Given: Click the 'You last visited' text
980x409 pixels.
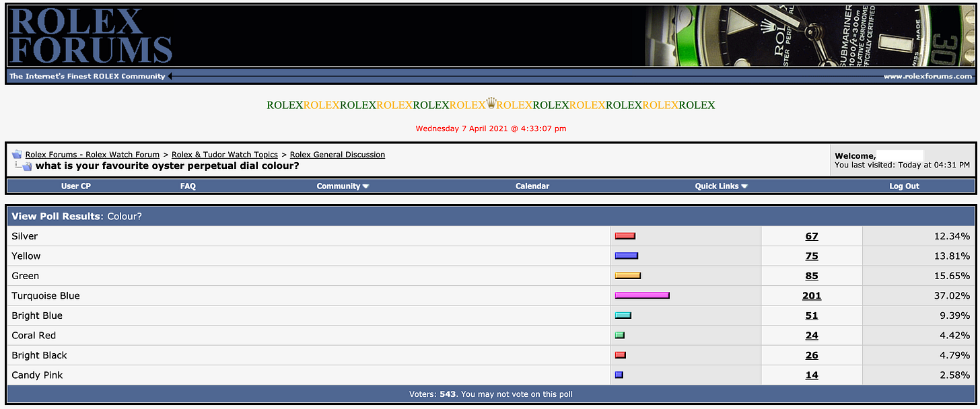Looking at the screenshot, I should (902, 165).
